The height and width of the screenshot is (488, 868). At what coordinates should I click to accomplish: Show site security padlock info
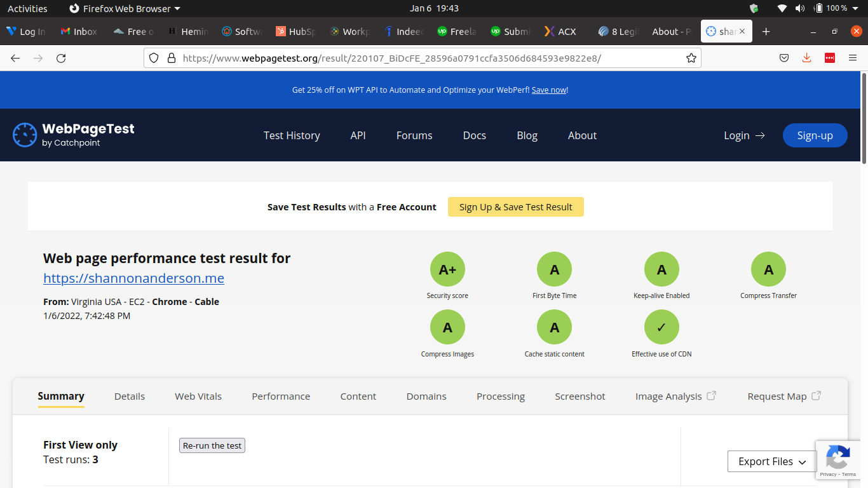click(171, 58)
